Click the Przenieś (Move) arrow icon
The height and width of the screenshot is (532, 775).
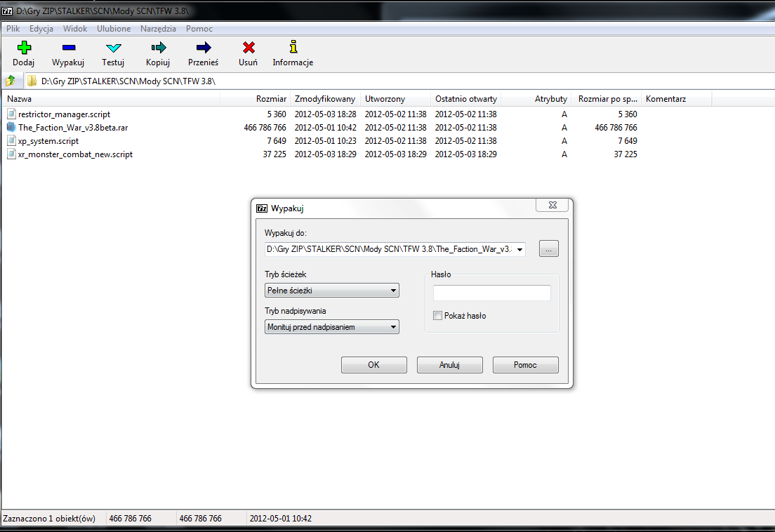tap(203, 48)
